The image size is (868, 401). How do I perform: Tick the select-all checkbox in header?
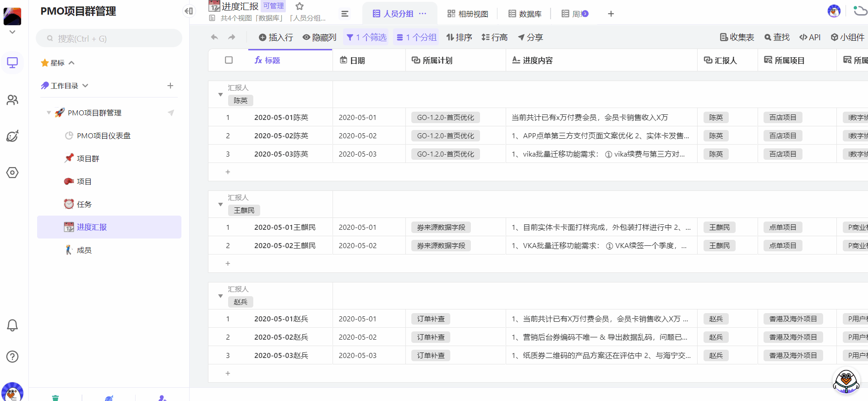pos(229,60)
